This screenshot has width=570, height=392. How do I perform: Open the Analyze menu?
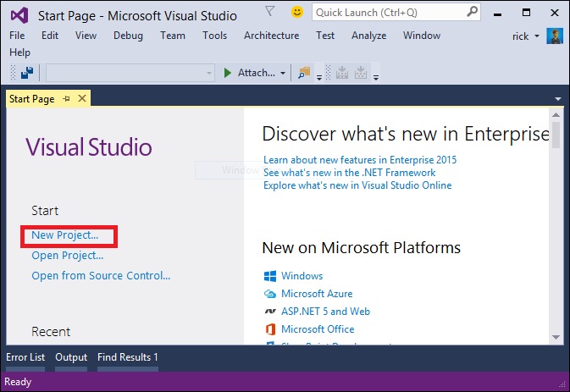tap(368, 36)
